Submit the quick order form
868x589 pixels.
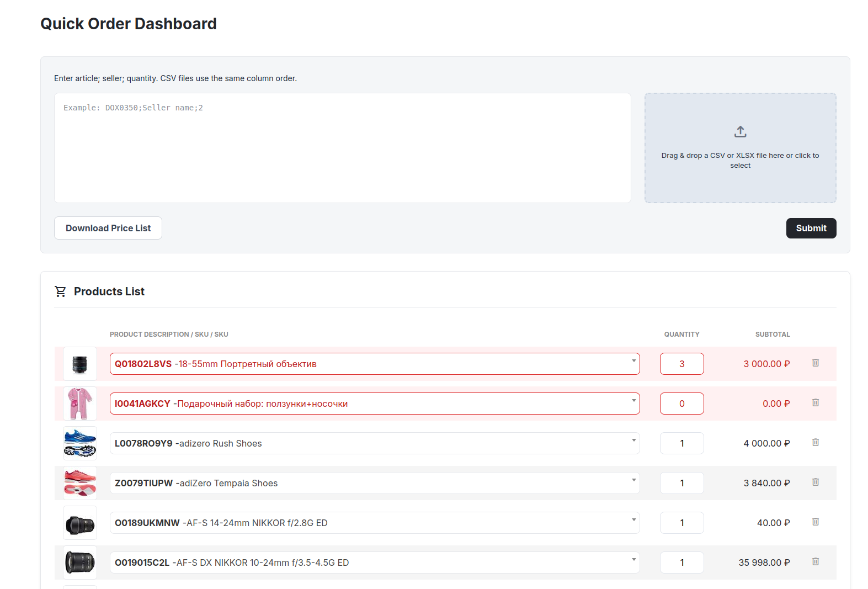click(811, 228)
